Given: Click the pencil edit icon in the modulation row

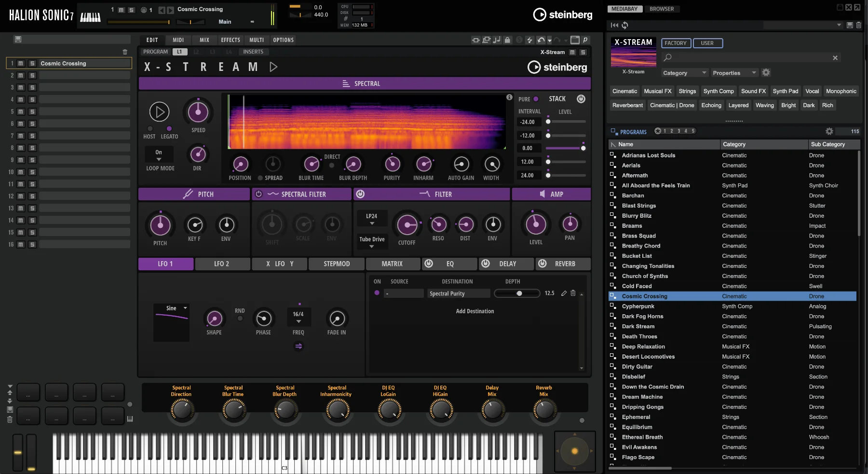Looking at the screenshot, I should click(564, 293).
